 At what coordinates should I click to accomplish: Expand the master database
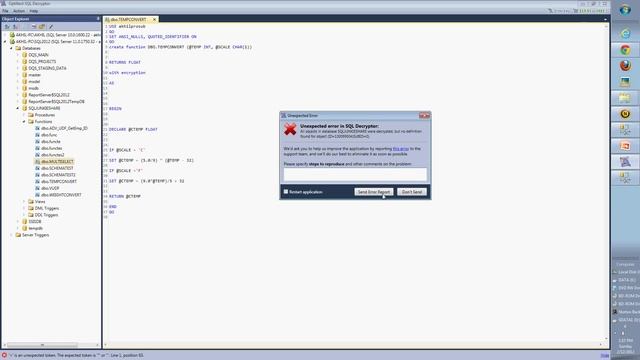18,75
